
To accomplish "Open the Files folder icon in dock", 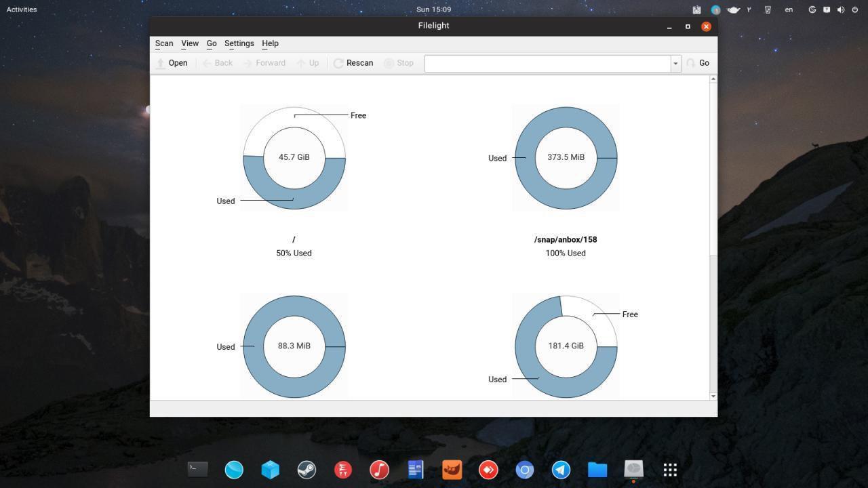I will coord(597,469).
